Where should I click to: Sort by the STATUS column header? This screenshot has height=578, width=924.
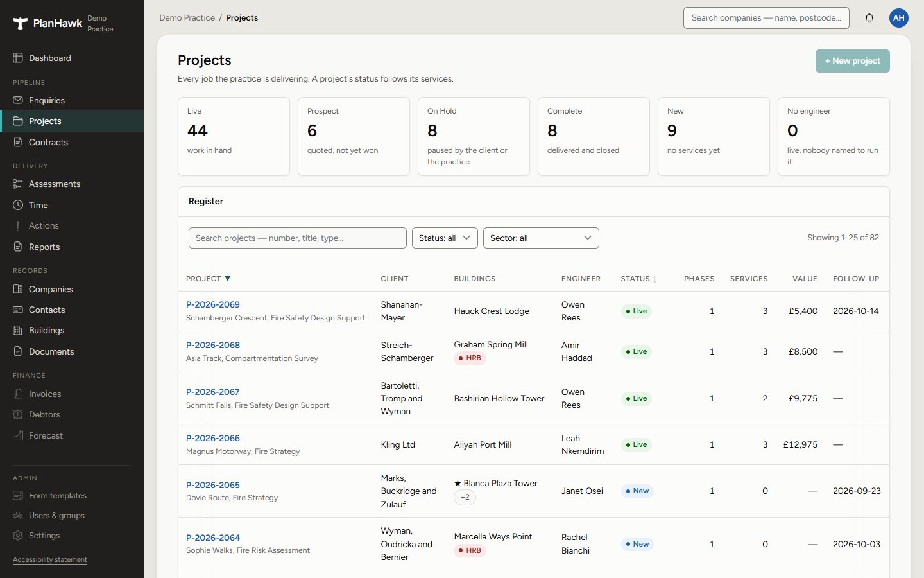coord(638,279)
